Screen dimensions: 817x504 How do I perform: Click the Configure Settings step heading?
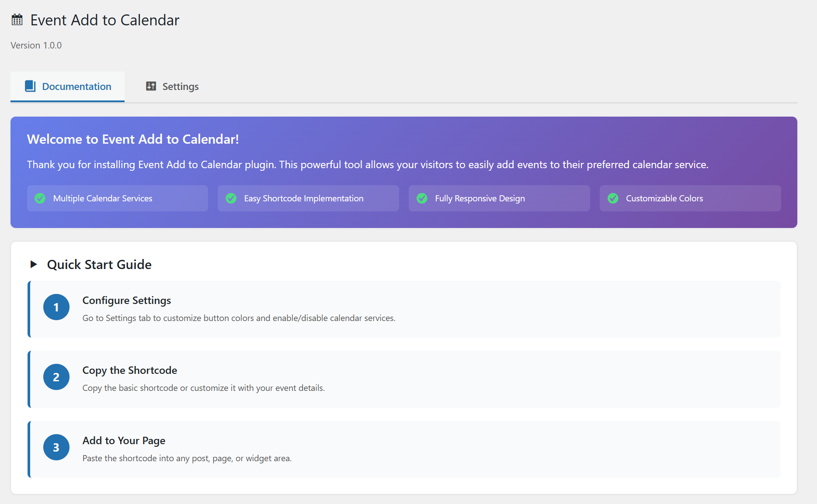(127, 300)
